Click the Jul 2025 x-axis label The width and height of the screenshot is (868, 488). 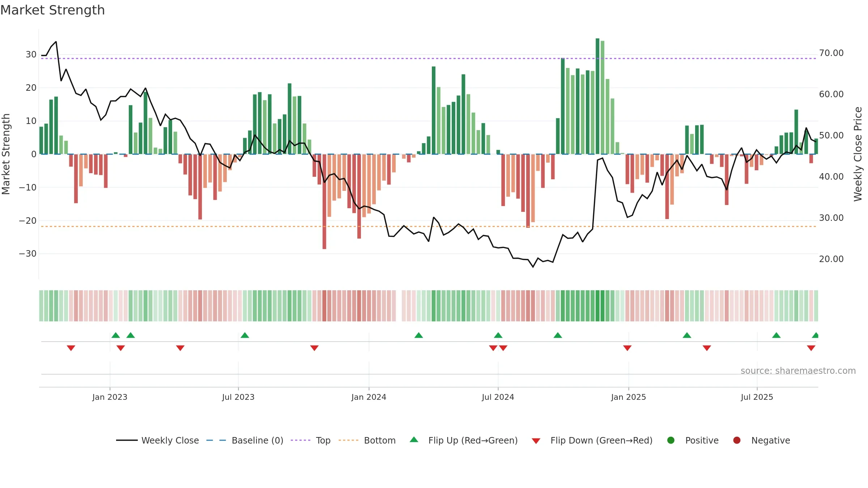[x=757, y=397]
